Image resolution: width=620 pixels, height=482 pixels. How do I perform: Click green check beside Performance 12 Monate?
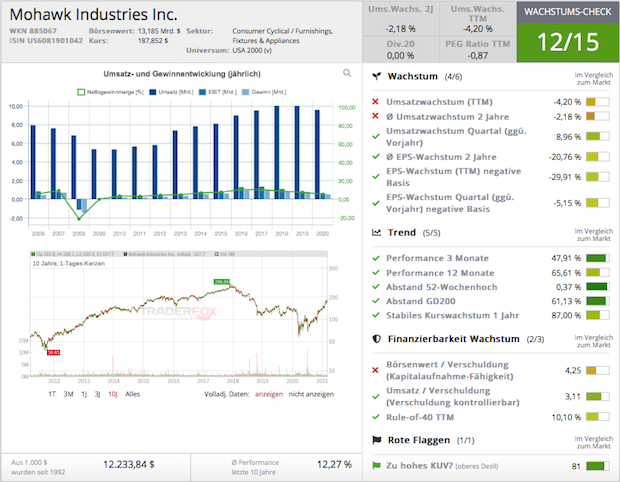(x=376, y=272)
